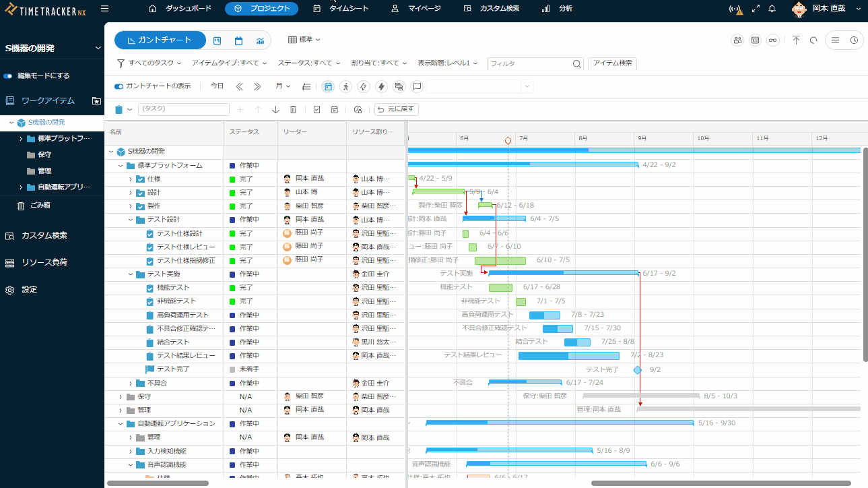The image size is (868, 488).
Task: Open the ステータス:すべて filter dropdown
Action: tap(308, 63)
